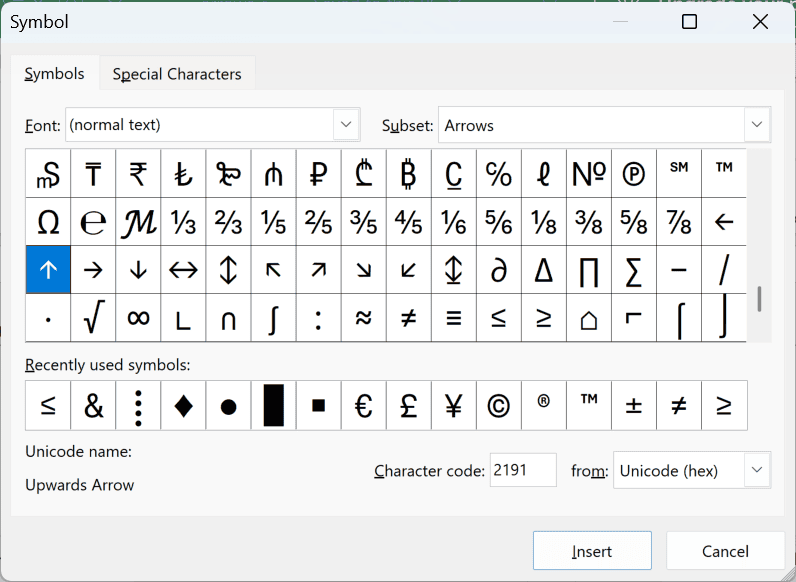Pick the summation ∑ symbol
The height and width of the screenshot is (582, 796).
634,270
